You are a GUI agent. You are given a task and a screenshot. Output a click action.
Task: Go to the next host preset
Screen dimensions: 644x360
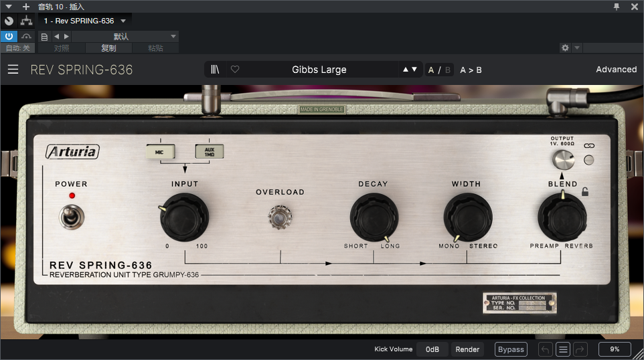[66, 37]
